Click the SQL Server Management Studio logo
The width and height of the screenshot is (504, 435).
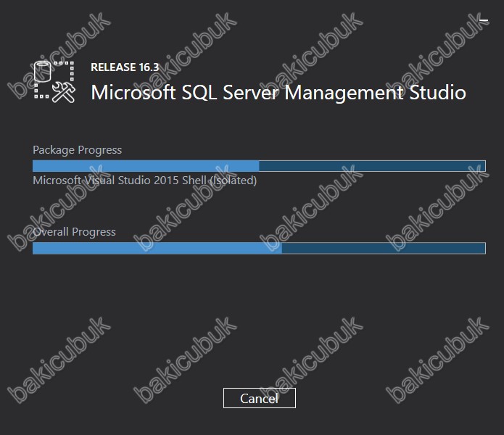coord(54,82)
